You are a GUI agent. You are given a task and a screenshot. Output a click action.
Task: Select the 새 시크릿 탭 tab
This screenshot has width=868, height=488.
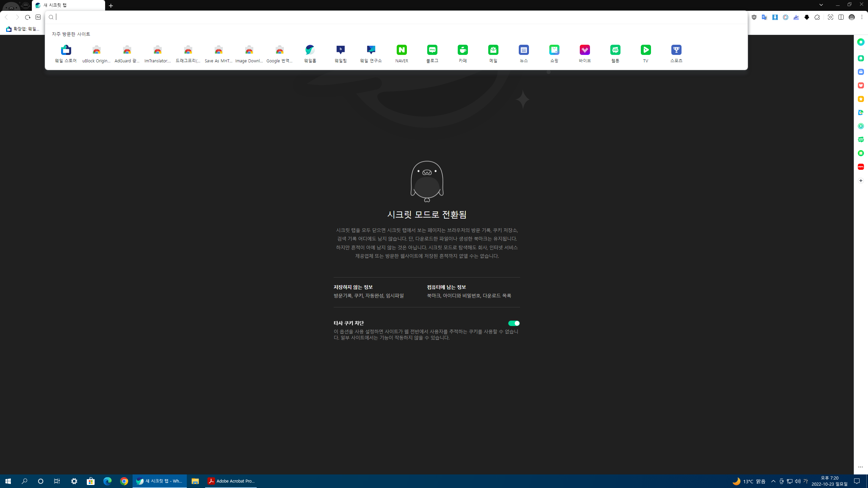[x=68, y=5]
